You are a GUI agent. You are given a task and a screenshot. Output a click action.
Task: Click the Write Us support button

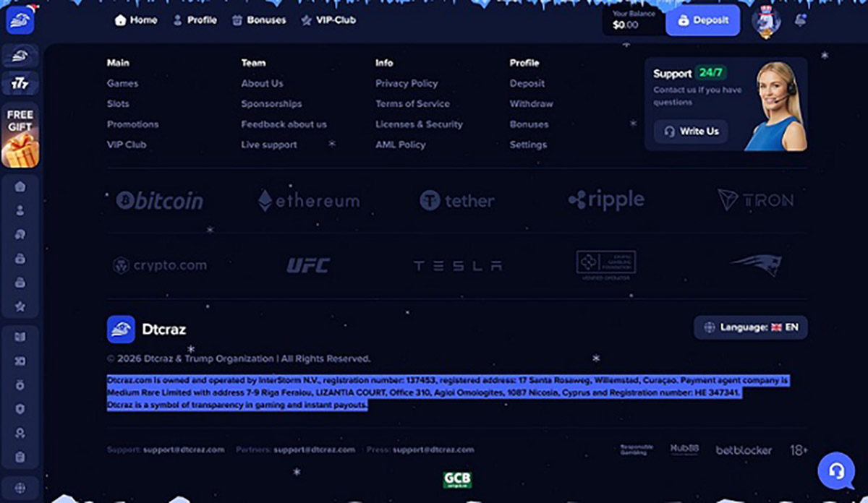pyautogui.click(x=692, y=132)
